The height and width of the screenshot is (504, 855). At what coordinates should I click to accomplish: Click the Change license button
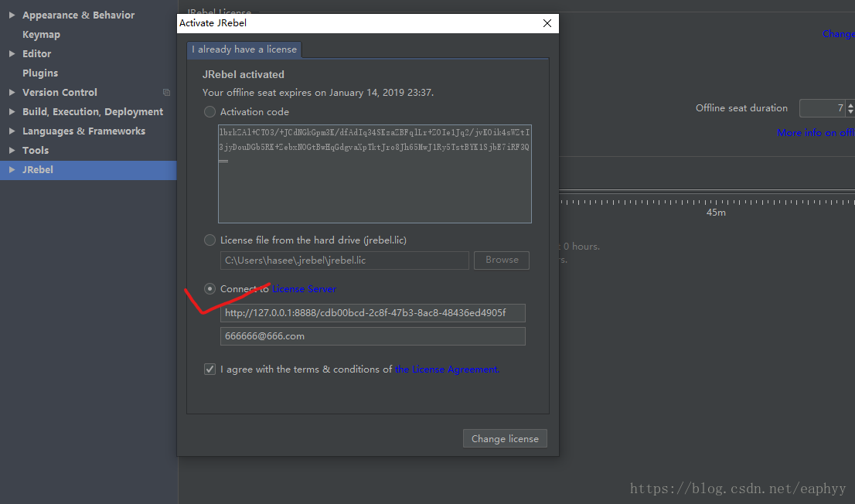point(505,438)
